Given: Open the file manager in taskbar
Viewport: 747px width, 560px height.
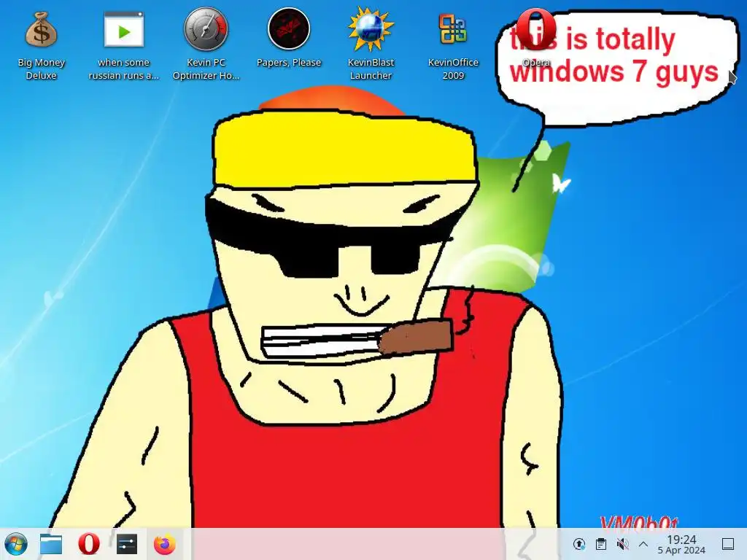Looking at the screenshot, I should [51, 544].
